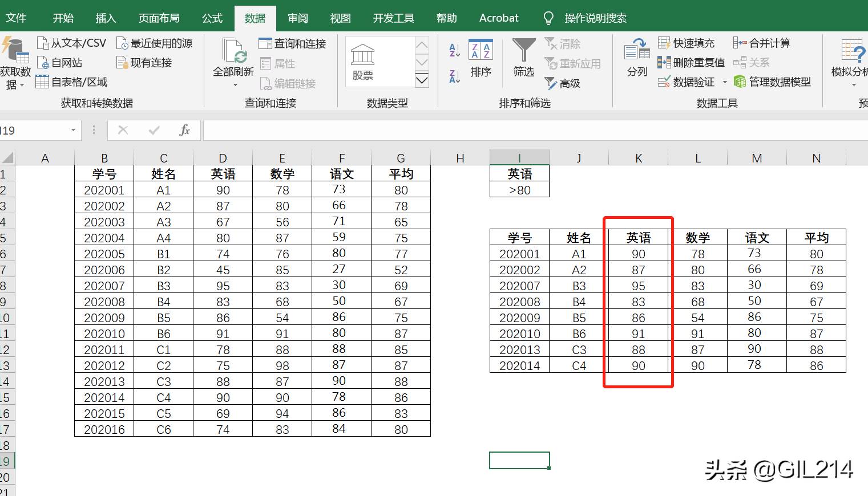The width and height of the screenshot is (868, 496).
Task: Click the Get Data (获取数据) icon
Action: click(x=15, y=50)
